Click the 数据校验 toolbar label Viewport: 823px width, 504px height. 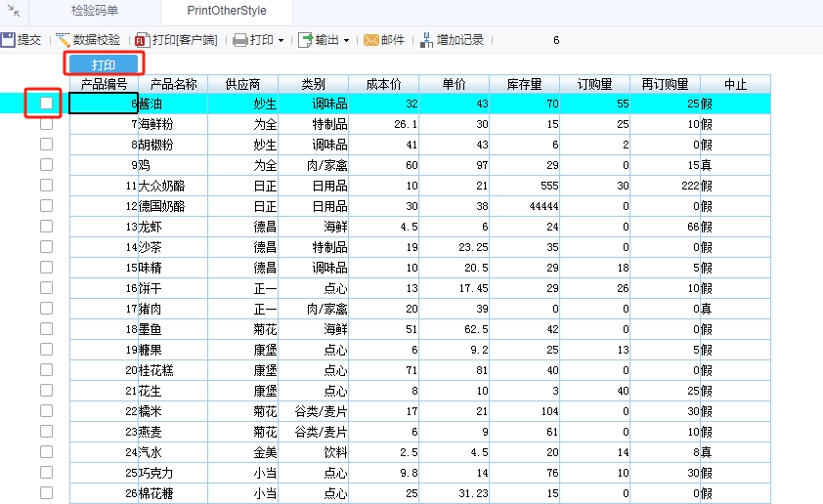(97, 40)
